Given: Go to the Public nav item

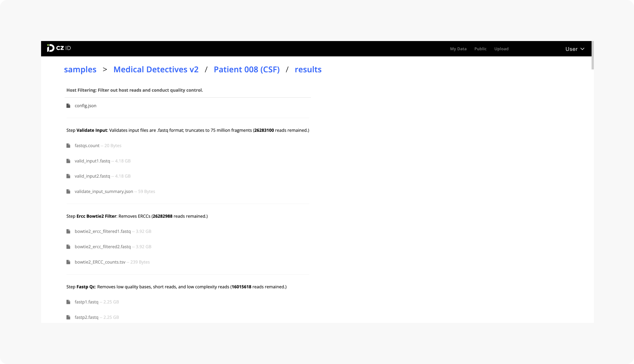Looking at the screenshot, I should (x=480, y=49).
